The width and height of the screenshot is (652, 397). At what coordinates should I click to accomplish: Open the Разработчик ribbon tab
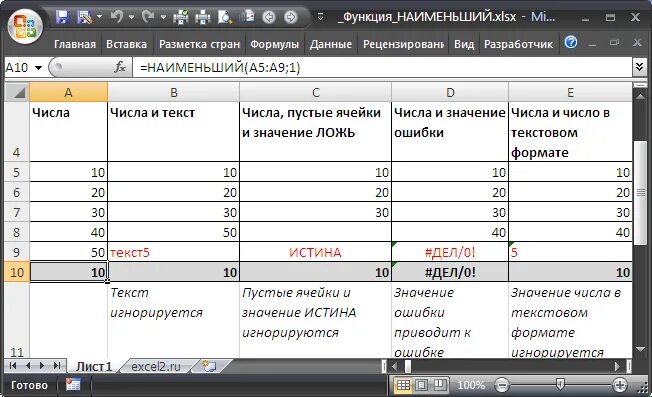tap(518, 44)
